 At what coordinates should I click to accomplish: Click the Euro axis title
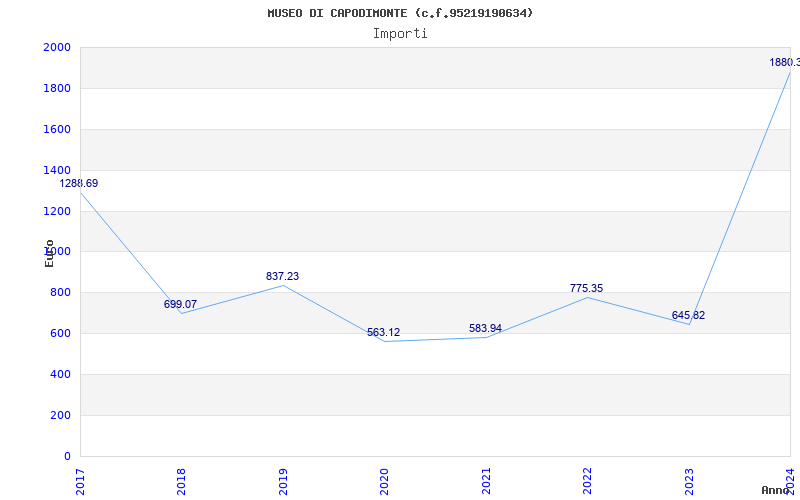pyautogui.click(x=49, y=253)
